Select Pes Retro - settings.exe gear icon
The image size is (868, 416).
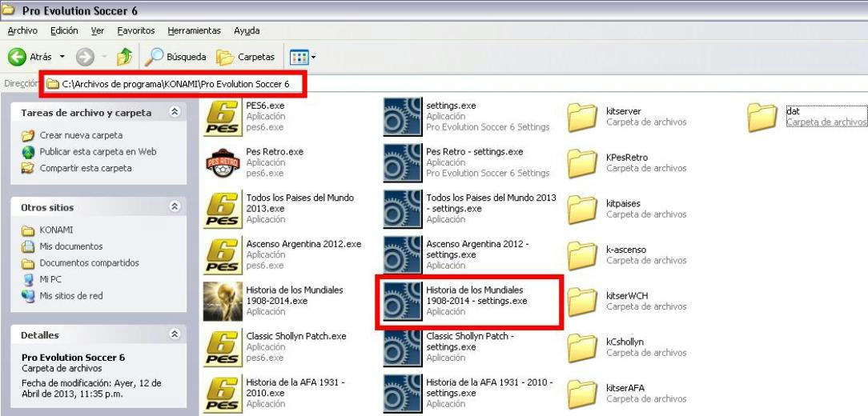click(x=403, y=162)
